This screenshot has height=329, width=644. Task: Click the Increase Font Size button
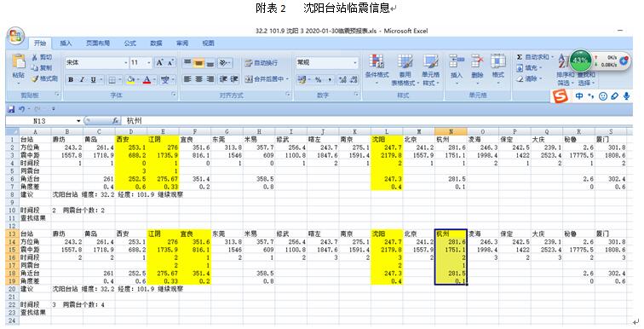159,63
